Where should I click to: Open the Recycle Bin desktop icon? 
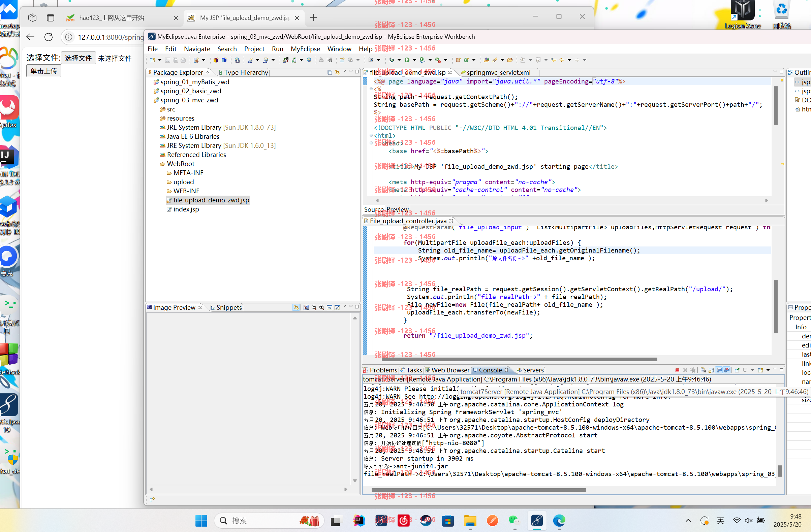[781, 14]
